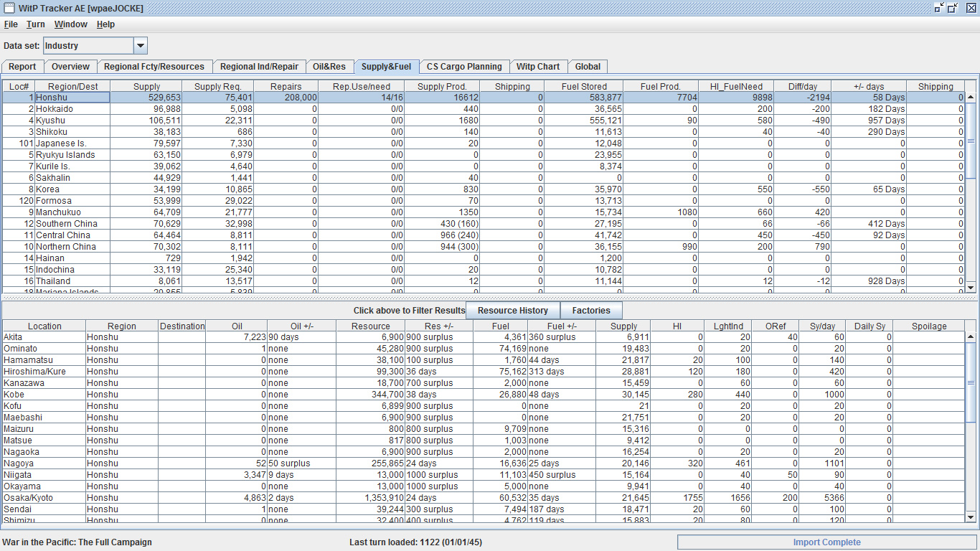The image size is (980, 551).
Task: Select the Regional Fcty/Resources tab
Action: [x=154, y=67]
